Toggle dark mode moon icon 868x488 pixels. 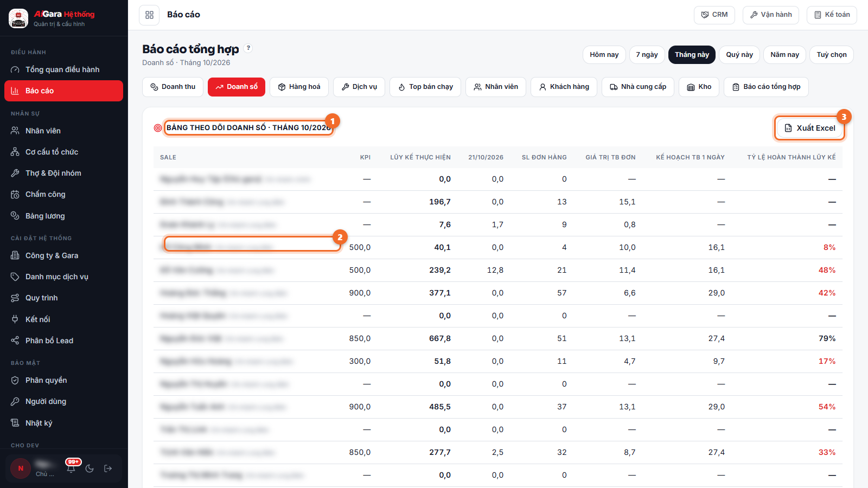pyautogui.click(x=90, y=468)
